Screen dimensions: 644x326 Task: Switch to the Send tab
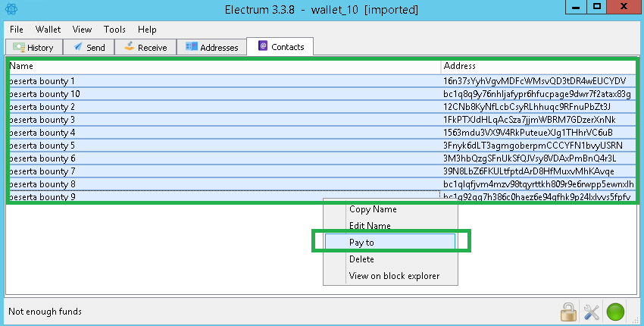pyautogui.click(x=89, y=47)
